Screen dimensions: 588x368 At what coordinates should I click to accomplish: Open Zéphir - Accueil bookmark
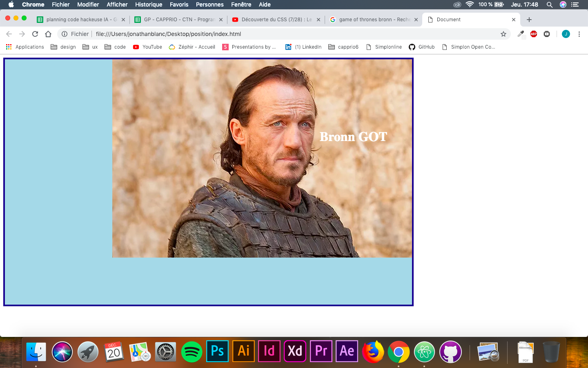point(192,47)
